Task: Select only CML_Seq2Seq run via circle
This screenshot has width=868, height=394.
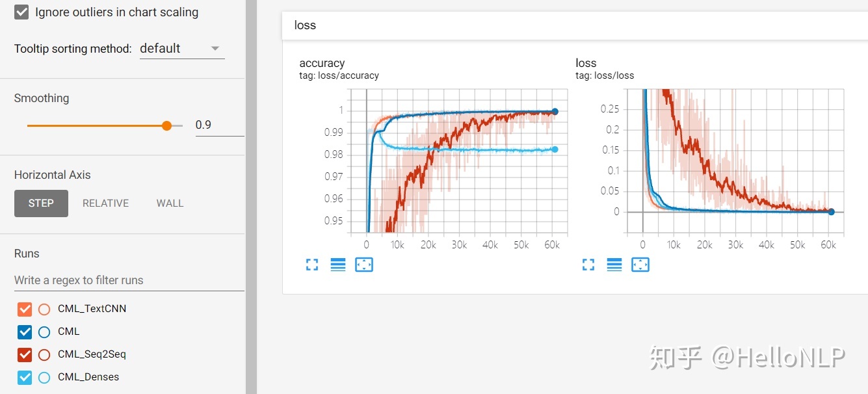Action: click(44, 355)
